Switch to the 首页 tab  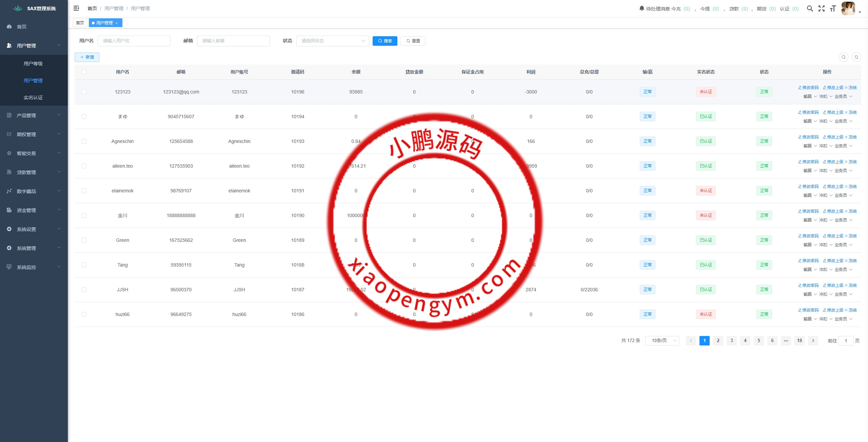click(80, 23)
